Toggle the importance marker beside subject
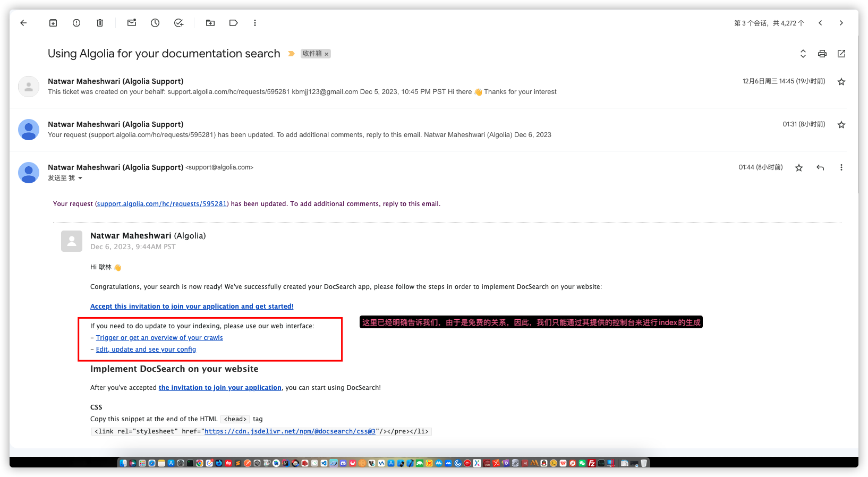 tap(291, 54)
